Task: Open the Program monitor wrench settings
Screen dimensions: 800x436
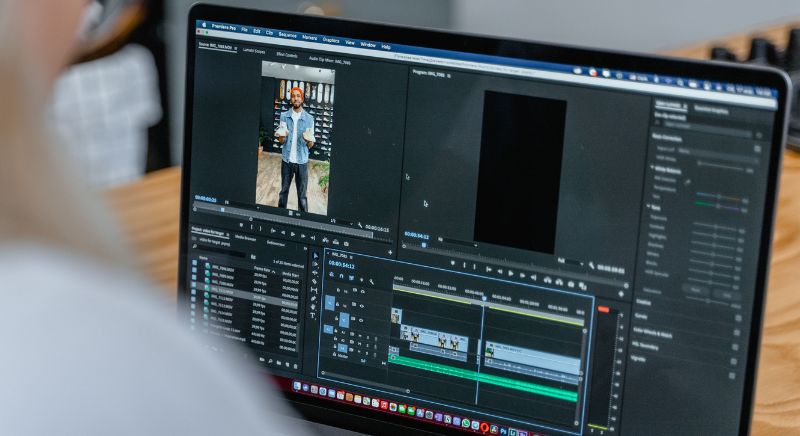Action: point(591,265)
